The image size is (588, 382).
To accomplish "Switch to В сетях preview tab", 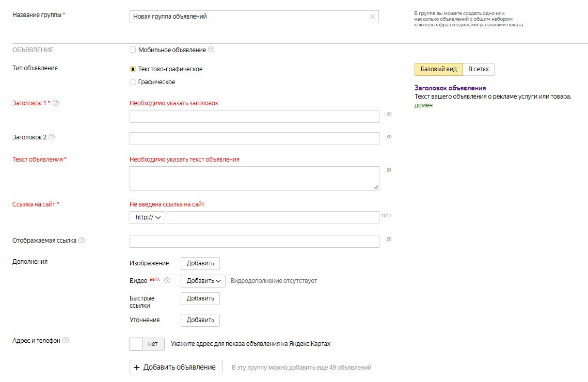I will (x=478, y=69).
